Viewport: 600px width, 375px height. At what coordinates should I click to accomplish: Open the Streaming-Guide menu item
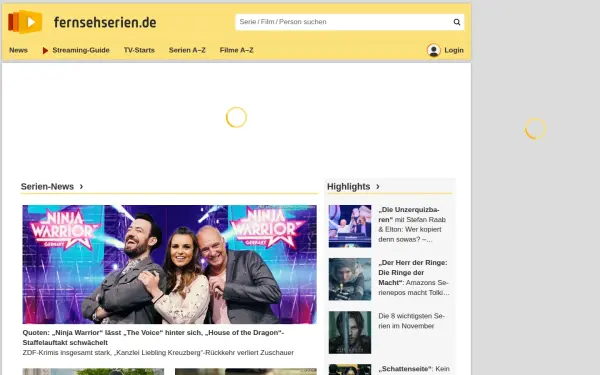[x=81, y=50]
